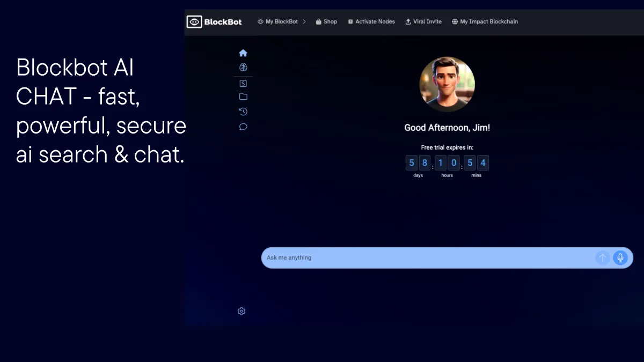This screenshot has width=644, height=362.
Task: Open the My BlockBot menu
Action: pyautogui.click(x=277, y=22)
